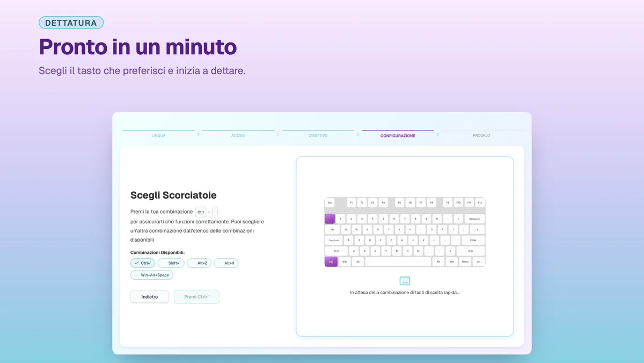Click the 'In attesa della combinazione' status text
644x363 pixels.
click(x=405, y=293)
